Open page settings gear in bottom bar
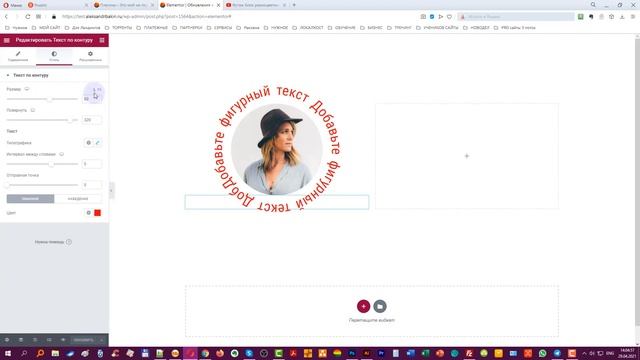This screenshot has width=640, height=360. 7,340
